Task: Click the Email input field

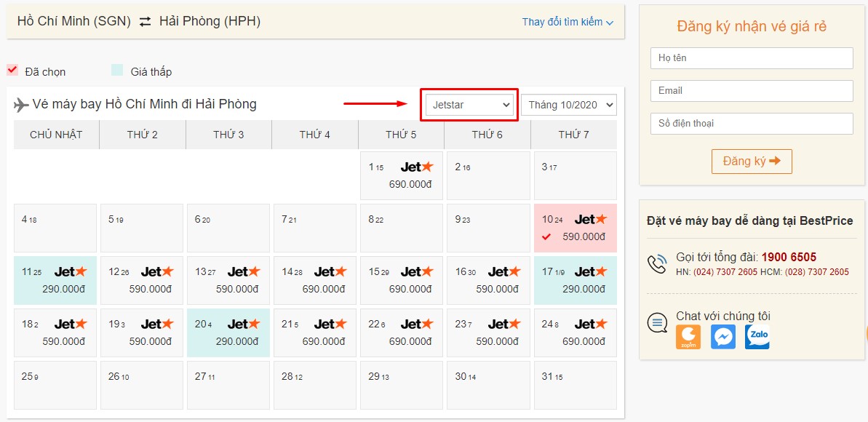Action: (752, 90)
